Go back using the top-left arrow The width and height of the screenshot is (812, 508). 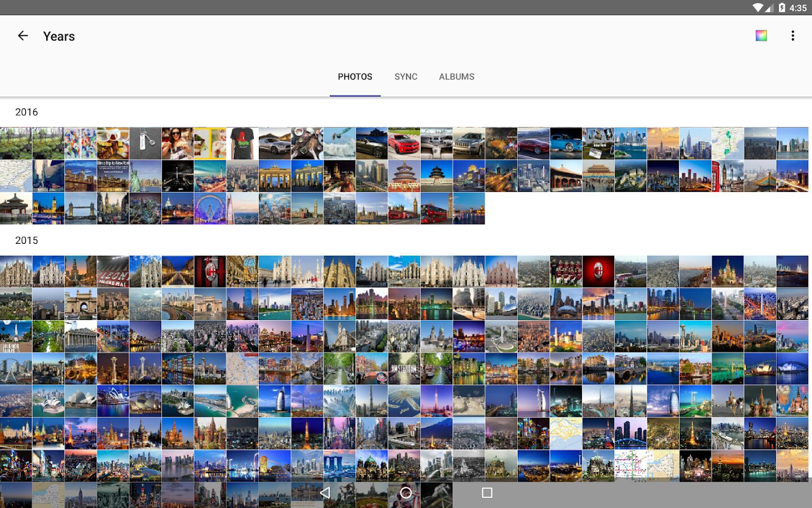[23, 36]
